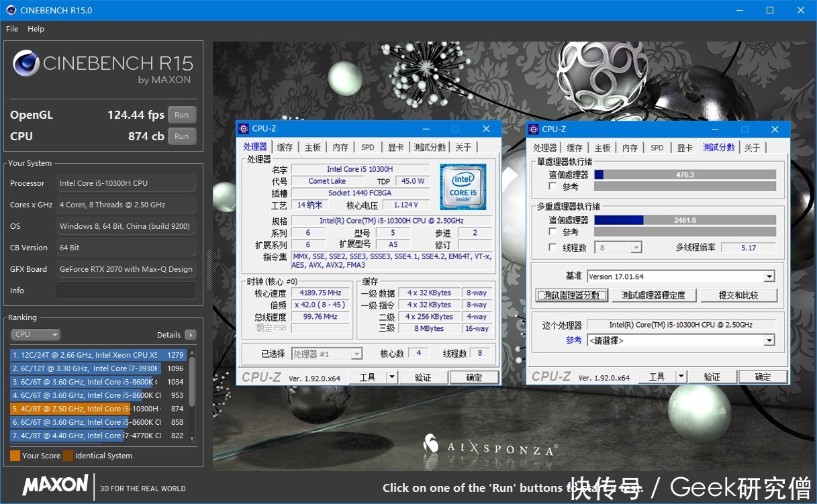Switch to the SPD tab in right CPU-Z

tap(657, 147)
